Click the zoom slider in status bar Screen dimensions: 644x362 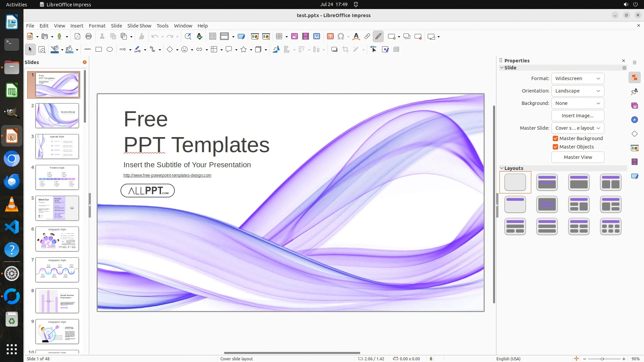(602, 359)
